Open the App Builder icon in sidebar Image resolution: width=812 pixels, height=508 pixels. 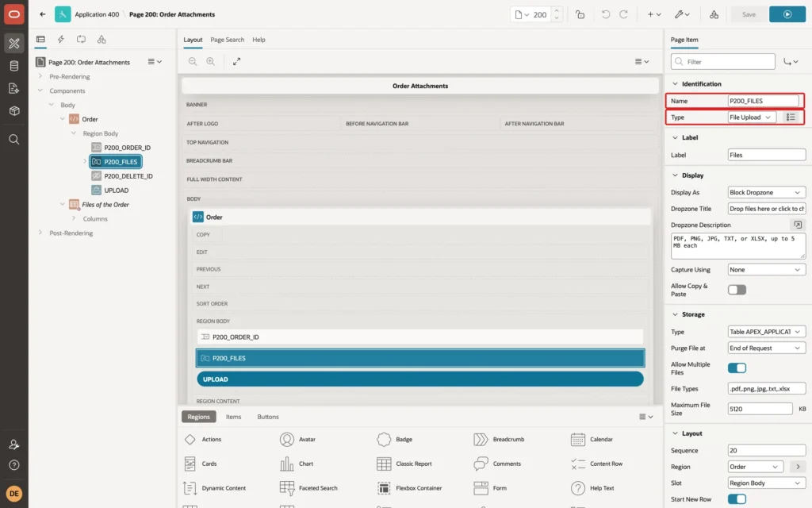pos(14,43)
